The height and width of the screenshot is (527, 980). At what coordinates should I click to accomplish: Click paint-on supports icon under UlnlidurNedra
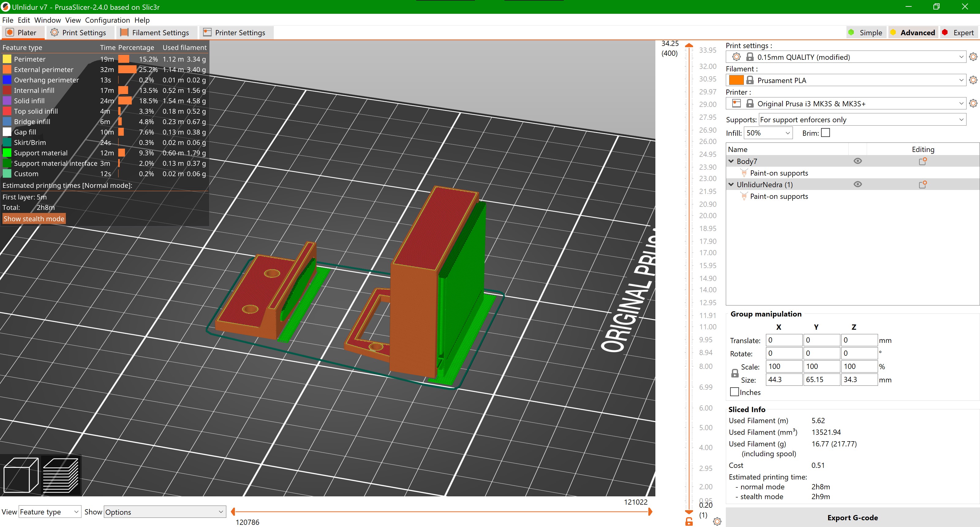(x=744, y=196)
